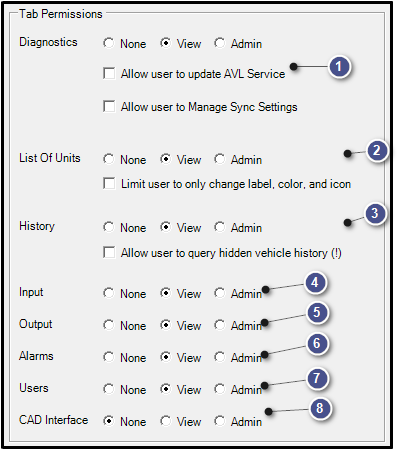Image resolution: width=400 pixels, height=450 pixels.
Task: Click the numbered callout badge 1
Action: click(339, 67)
